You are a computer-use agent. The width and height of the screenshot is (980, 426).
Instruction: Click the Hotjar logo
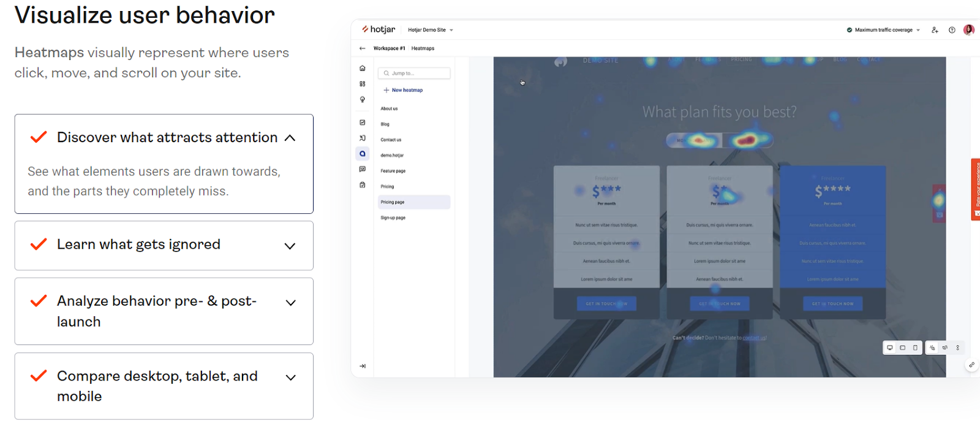[379, 29]
